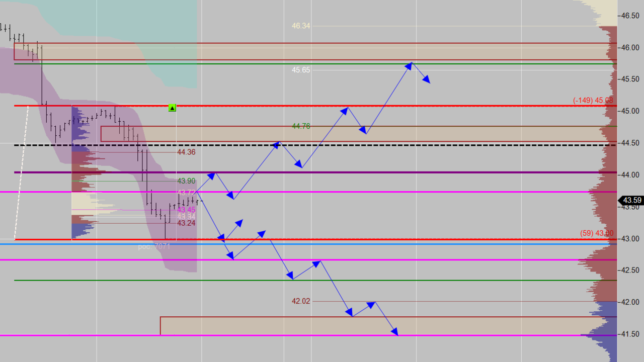Select the green 44.76 level label

coord(301,126)
